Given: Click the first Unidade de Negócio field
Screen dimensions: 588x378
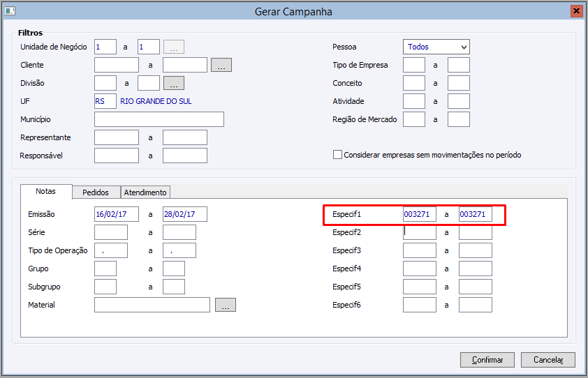Looking at the screenshot, I should pos(105,47).
